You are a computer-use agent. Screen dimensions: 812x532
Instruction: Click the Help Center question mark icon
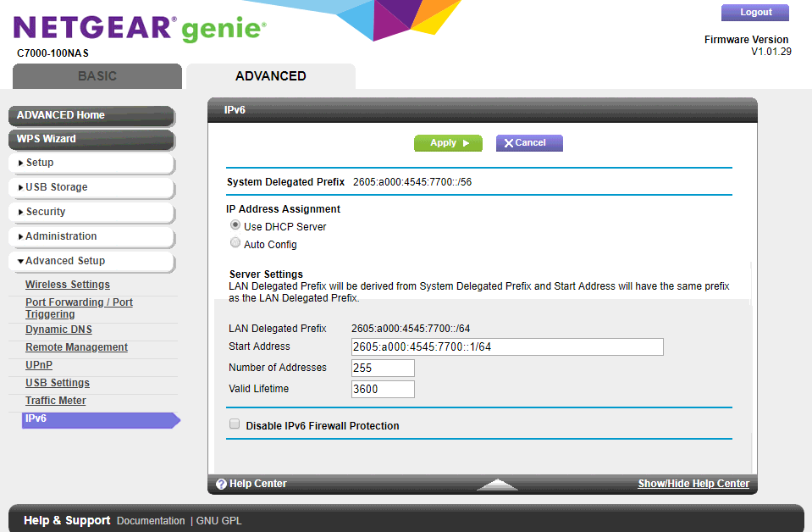click(221, 483)
